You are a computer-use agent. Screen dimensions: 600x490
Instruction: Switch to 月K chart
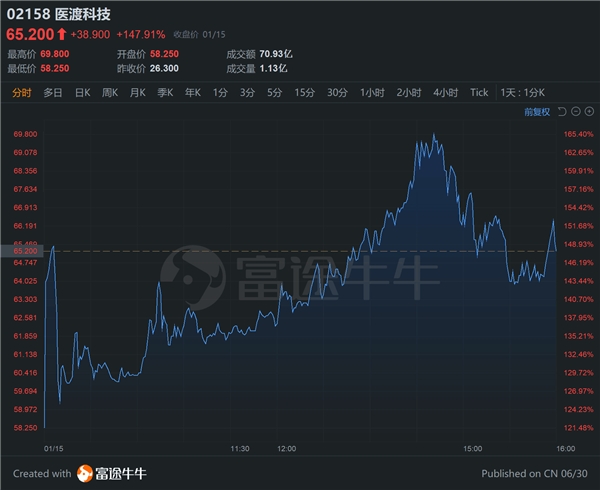pos(138,93)
